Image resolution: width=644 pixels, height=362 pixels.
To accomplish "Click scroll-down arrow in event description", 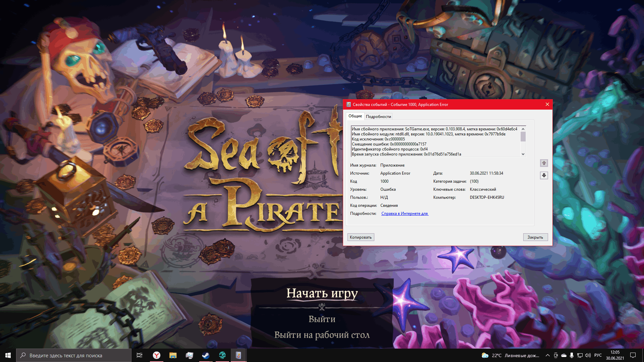I will pos(523,154).
